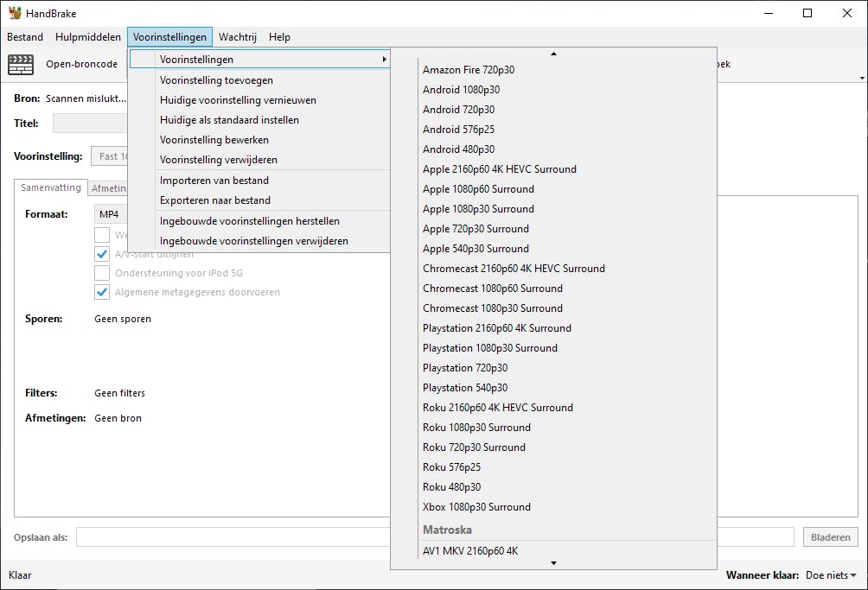Open the Wanneer klaar dropdown
The width and height of the screenshot is (868, 590).
point(831,575)
